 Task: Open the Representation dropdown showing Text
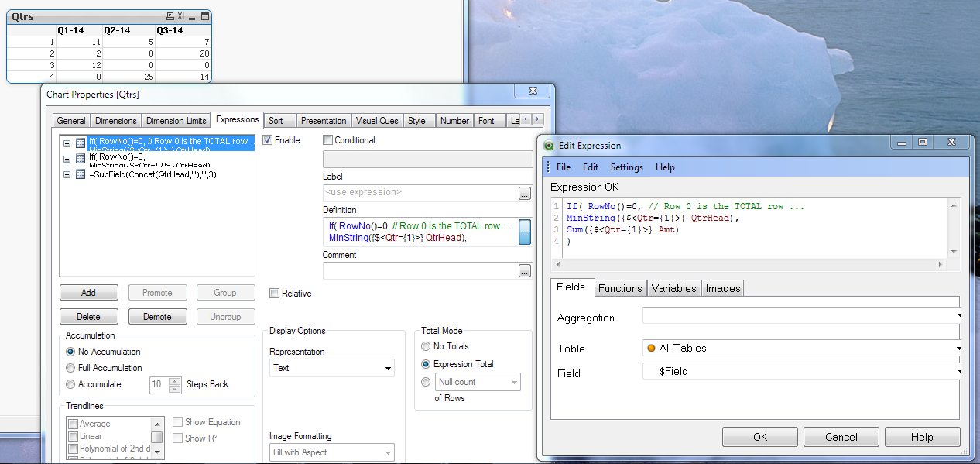coord(332,368)
